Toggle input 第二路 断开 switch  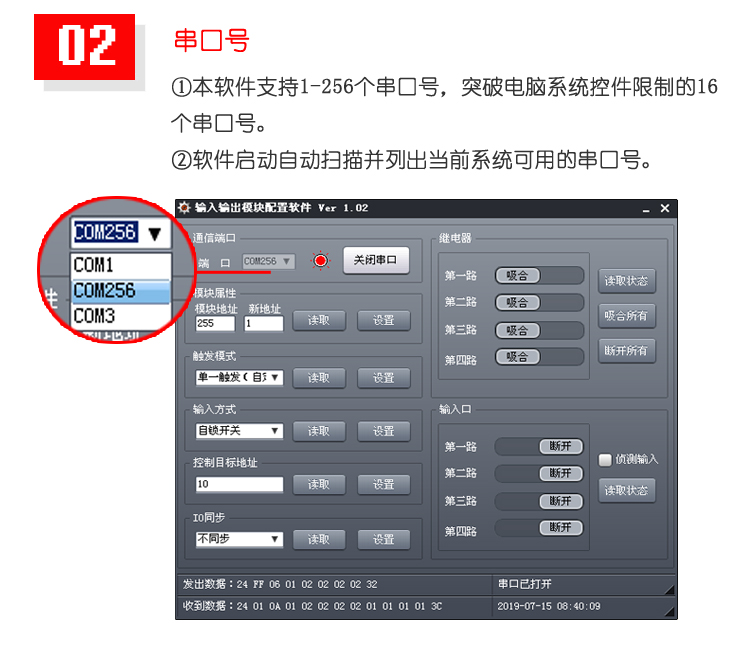pyautogui.click(x=539, y=474)
